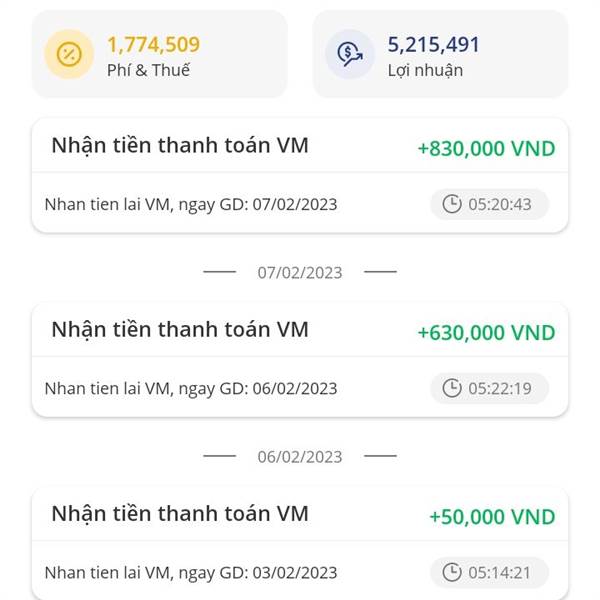
Task: Tap the +830,000 VND amount
Action: (486, 148)
